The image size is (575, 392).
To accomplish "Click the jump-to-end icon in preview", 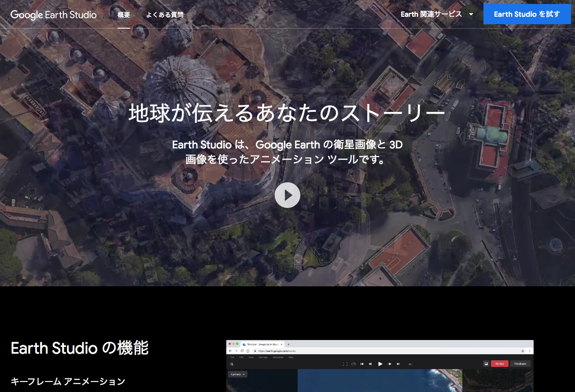I will (x=398, y=364).
